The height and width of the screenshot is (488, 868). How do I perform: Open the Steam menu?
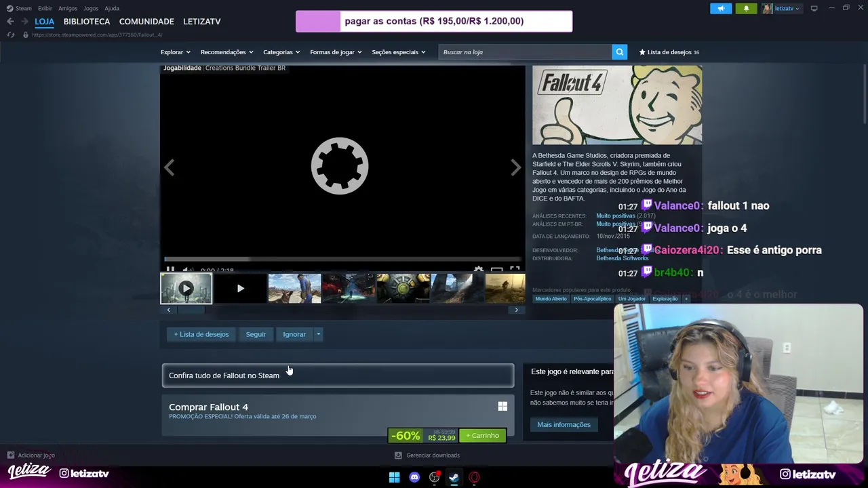(20, 8)
